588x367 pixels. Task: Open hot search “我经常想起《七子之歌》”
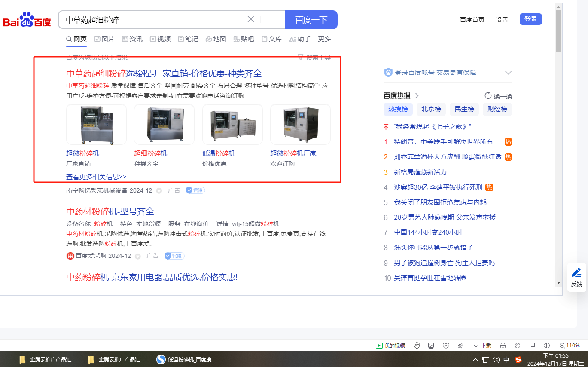tap(433, 127)
